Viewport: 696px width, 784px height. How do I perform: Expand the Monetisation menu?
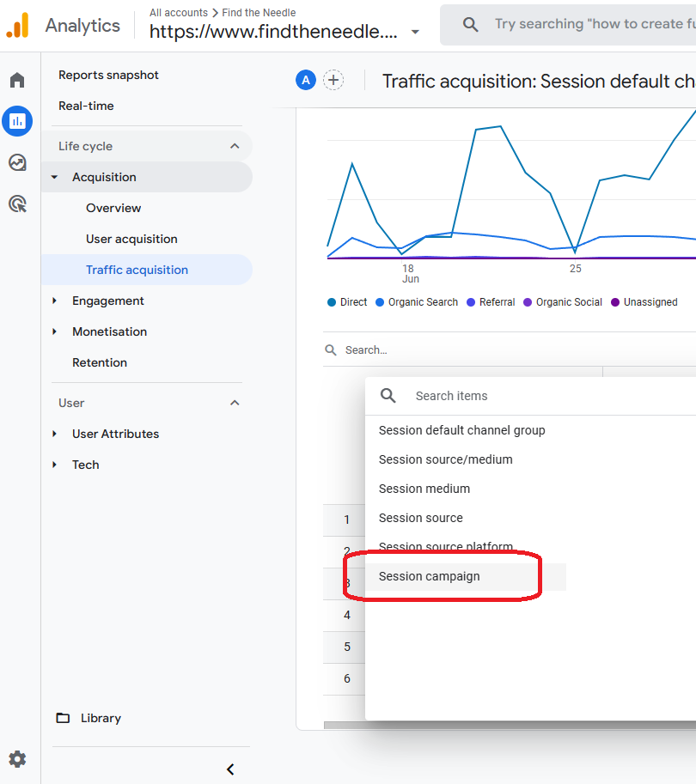[x=55, y=331]
